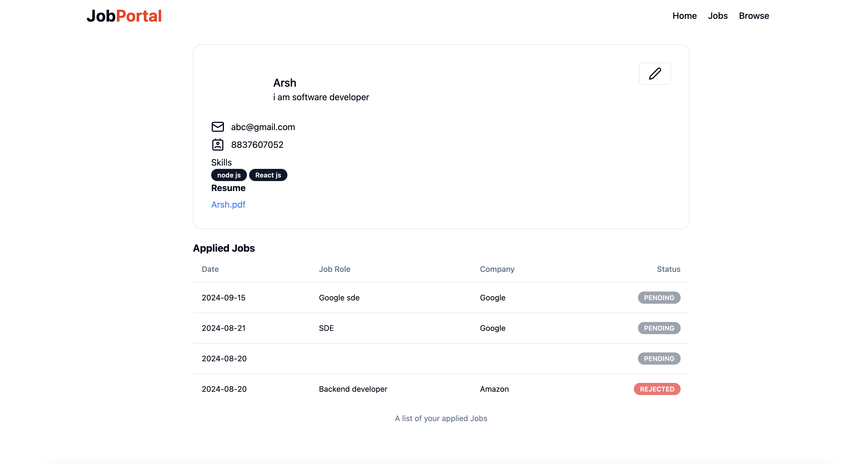Click the email abc@gmail.com

pyautogui.click(x=263, y=127)
